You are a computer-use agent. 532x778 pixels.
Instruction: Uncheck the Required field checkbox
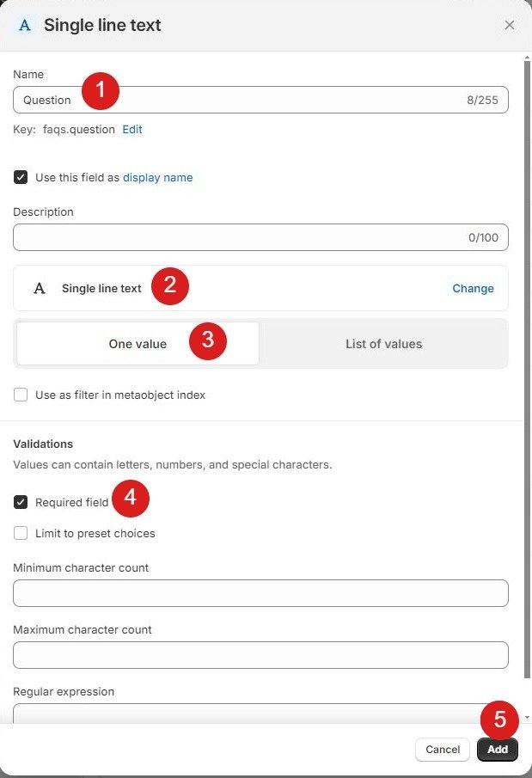coord(21,503)
